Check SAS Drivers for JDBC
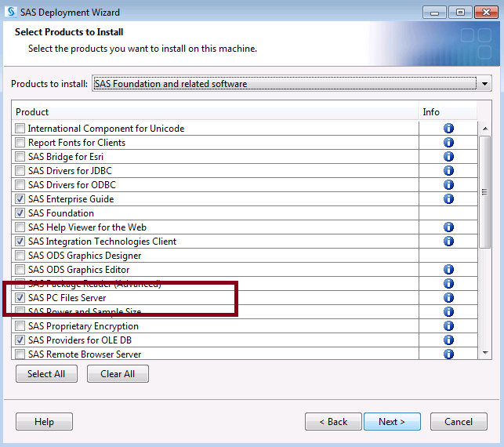The height and width of the screenshot is (447, 504). point(20,170)
